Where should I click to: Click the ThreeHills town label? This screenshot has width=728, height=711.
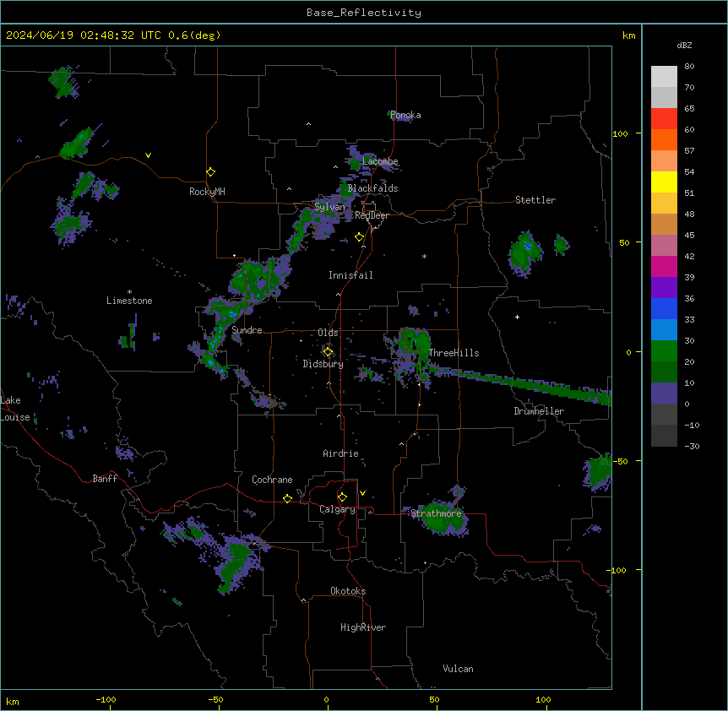(454, 353)
